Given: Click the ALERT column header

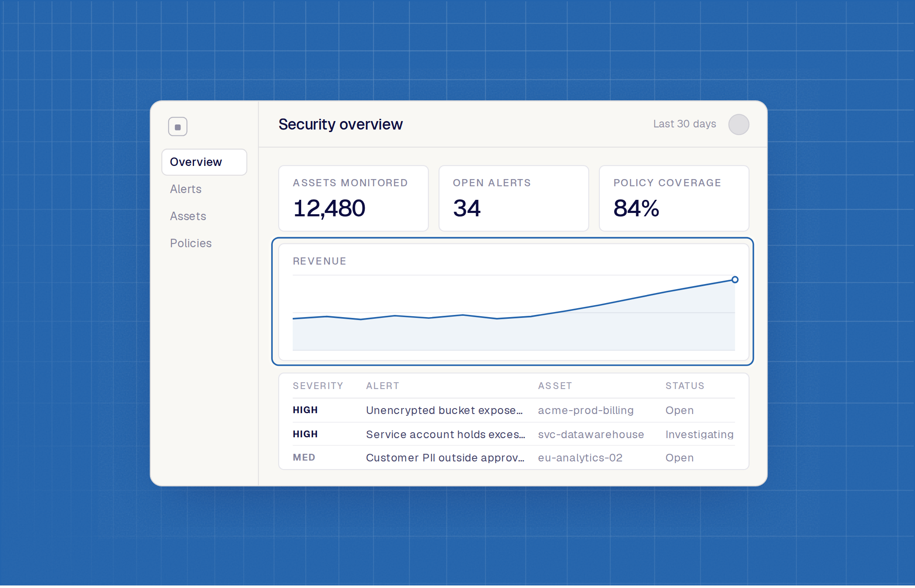Looking at the screenshot, I should click(383, 386).
